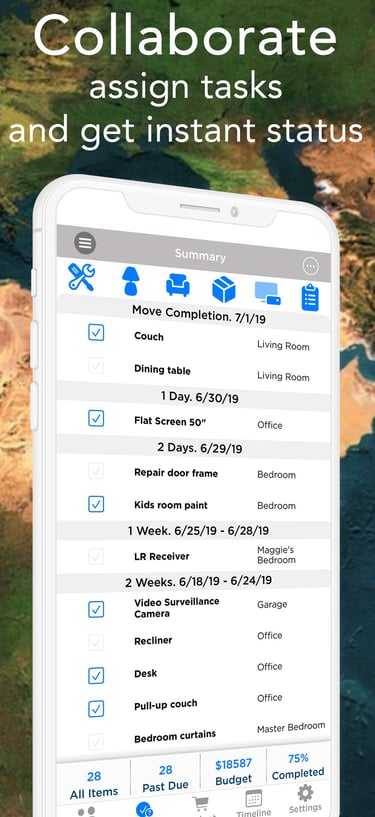The height and width of the screenshot is (817, 375).
Task: Select the 2 Days. 6/29/19 header
Action: click(x=199, y=447)
